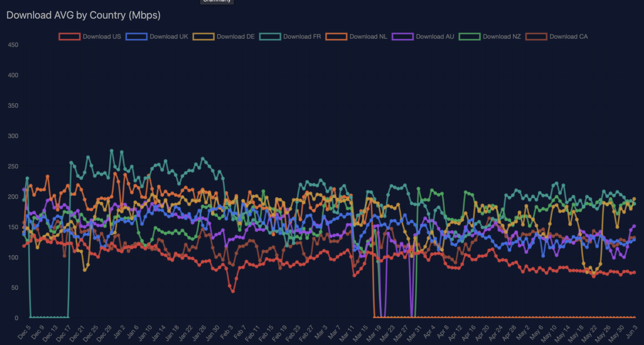The height and width of the screenshot is (345, 644).
Task: Click the 100 y-axis value label
Action: point(13,257)
